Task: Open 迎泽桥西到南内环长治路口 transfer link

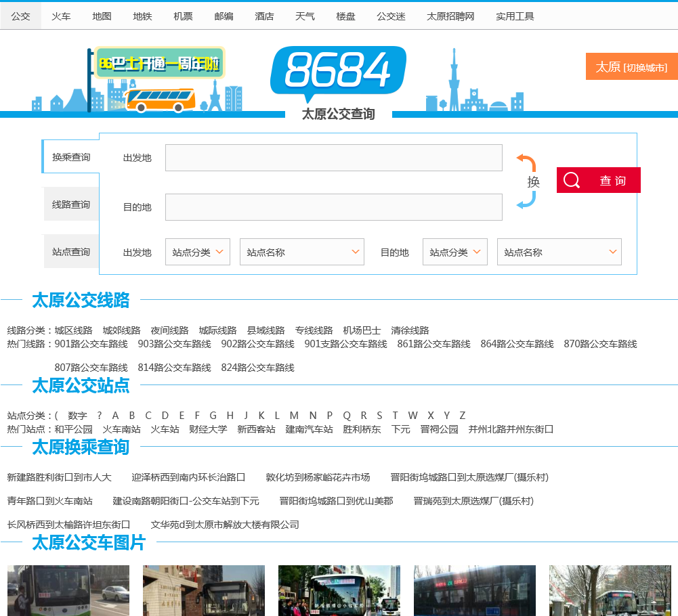Action: (188, 477)
